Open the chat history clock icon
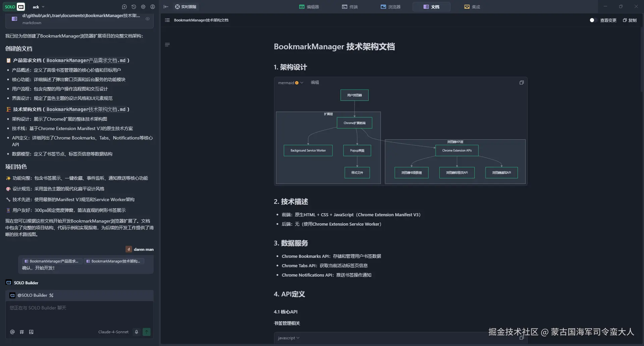Image resolution: width=644 pixels, height=346 pixels. tap(134, 7)
